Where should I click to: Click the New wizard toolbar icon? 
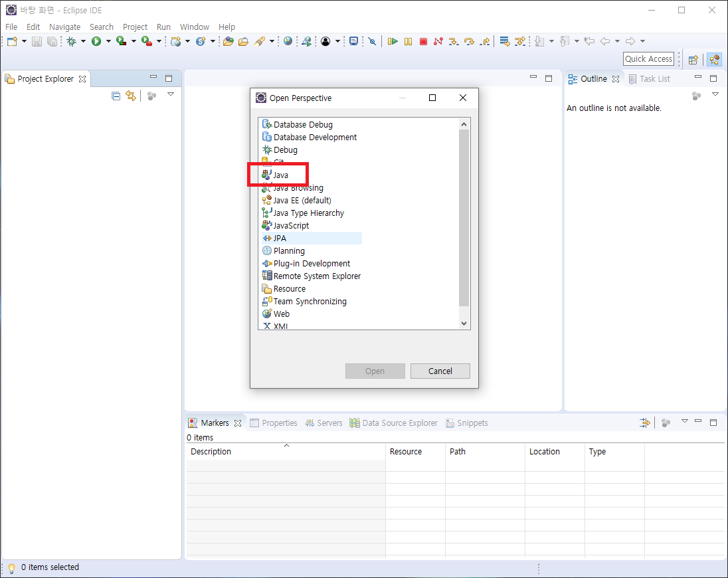[12, 41]
